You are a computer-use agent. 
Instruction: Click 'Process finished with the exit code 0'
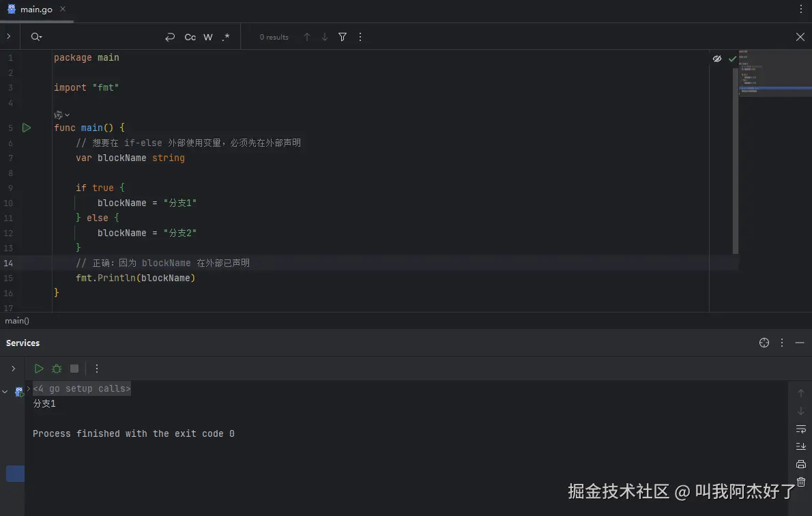point(134,433)
